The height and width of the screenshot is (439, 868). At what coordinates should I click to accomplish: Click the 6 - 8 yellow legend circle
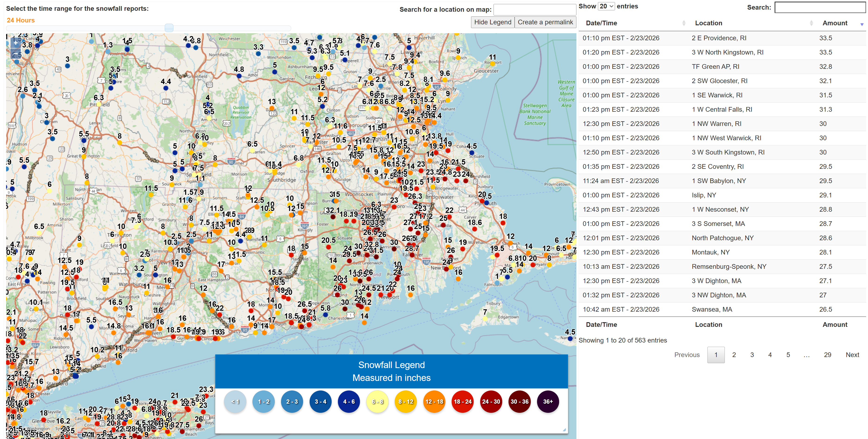tap(377, 402)
